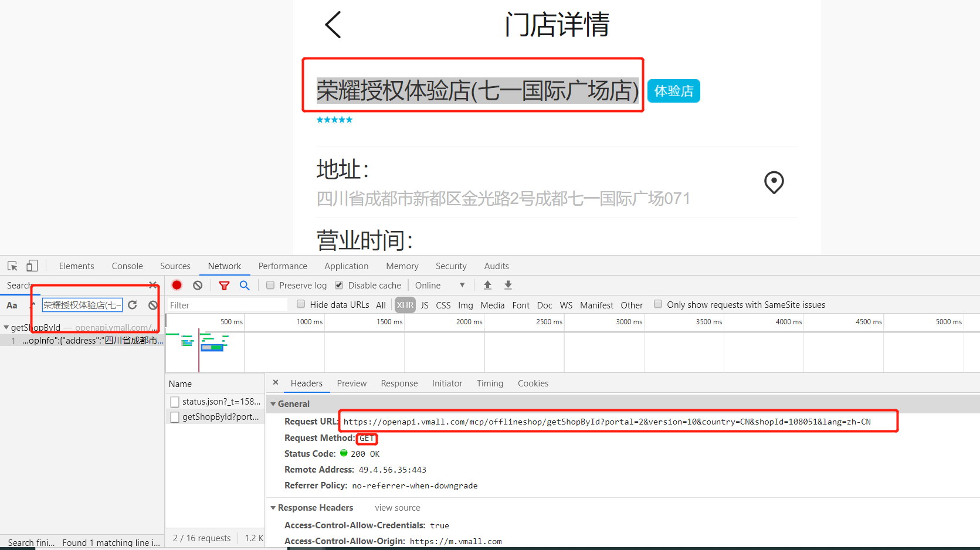This screenshot has height=550, width=980.
Task: Filter requests by Media
Action: pos(493,305)
